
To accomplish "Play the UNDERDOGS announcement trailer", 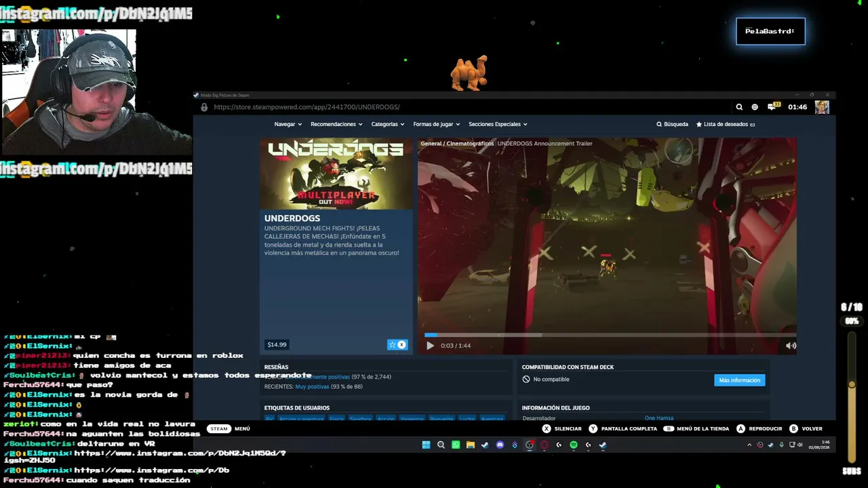I will tap(430, 346).
